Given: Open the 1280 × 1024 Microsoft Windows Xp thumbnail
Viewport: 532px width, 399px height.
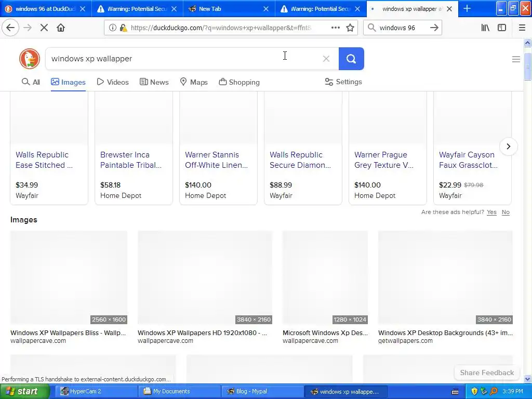Looking at the screenshot, I should [x=325, y=277].
